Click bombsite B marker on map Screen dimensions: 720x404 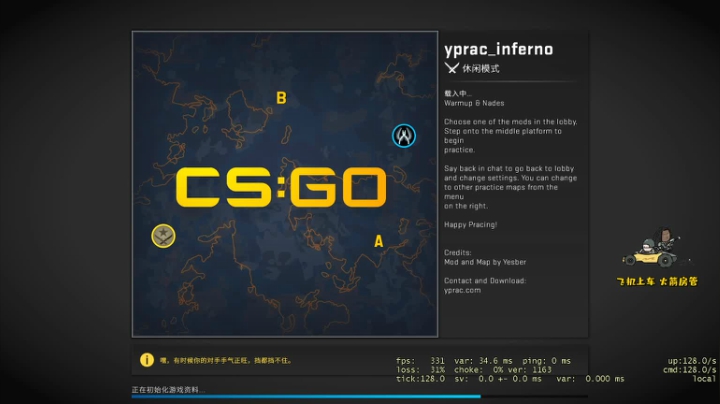(x=281, y=97)
